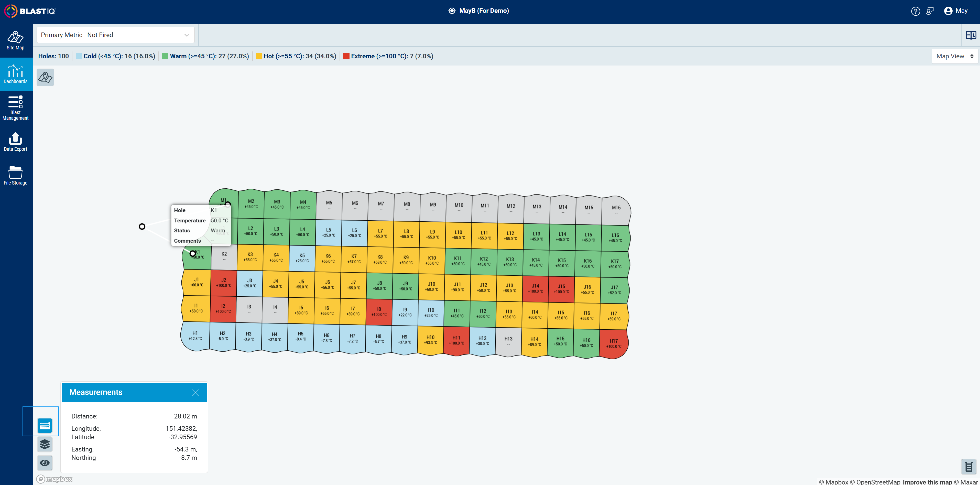The image size is (980, 485).
Task: Select hole H10 at +93.3 °C
Action: (430, 340)
